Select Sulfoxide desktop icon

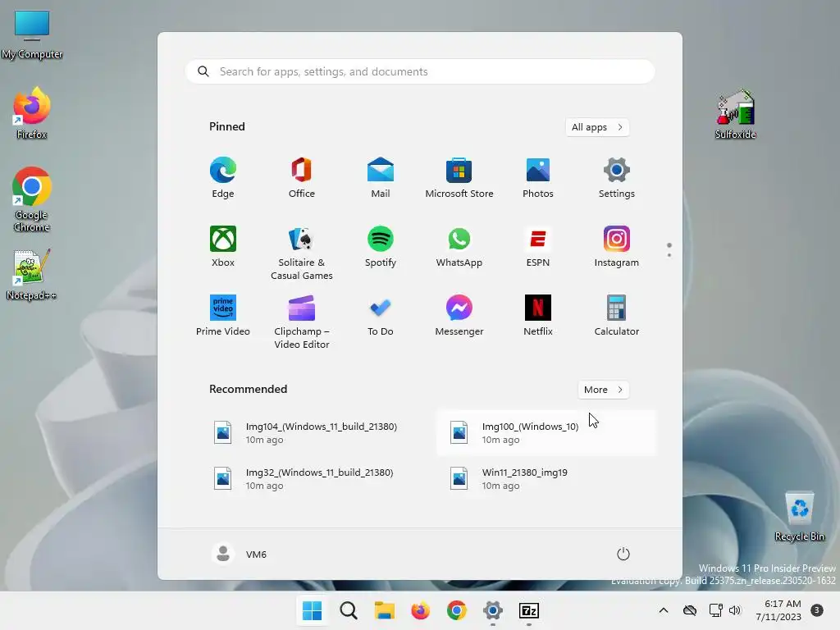coord(736,115)
